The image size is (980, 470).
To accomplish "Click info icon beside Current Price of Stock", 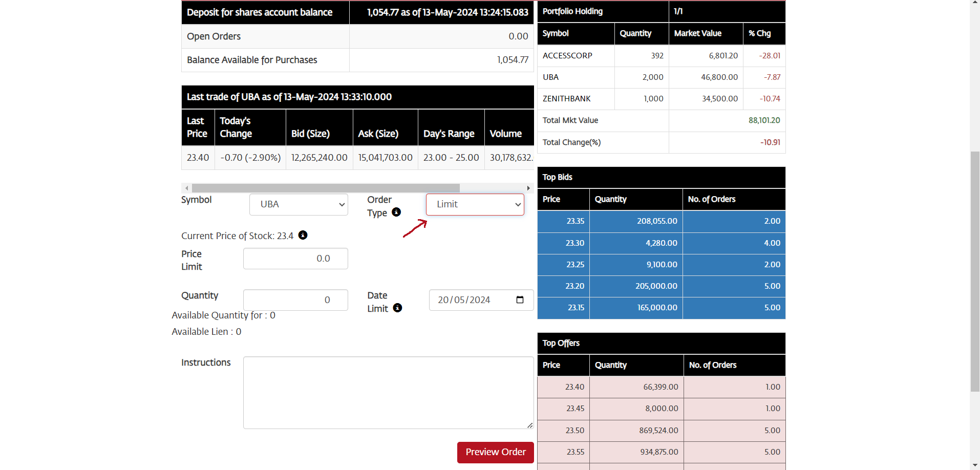I will click(x=303, y=235).
